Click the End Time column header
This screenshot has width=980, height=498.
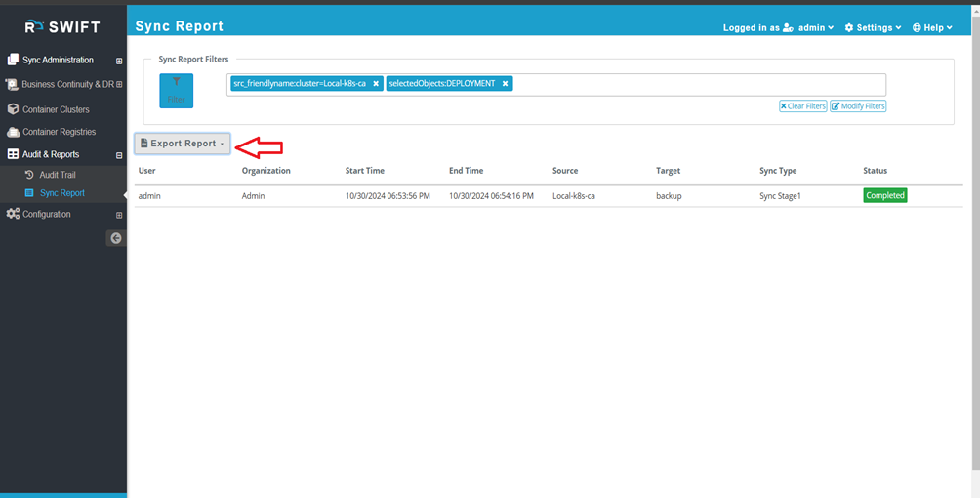(x=467, y=171)
